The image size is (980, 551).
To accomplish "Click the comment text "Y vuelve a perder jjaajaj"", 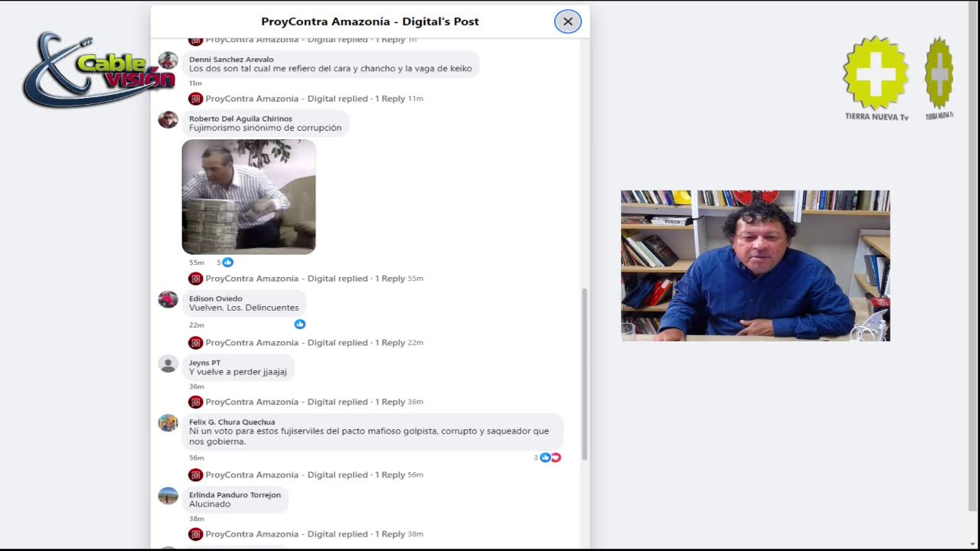I will pyautogui.click(x=238, y=372).
